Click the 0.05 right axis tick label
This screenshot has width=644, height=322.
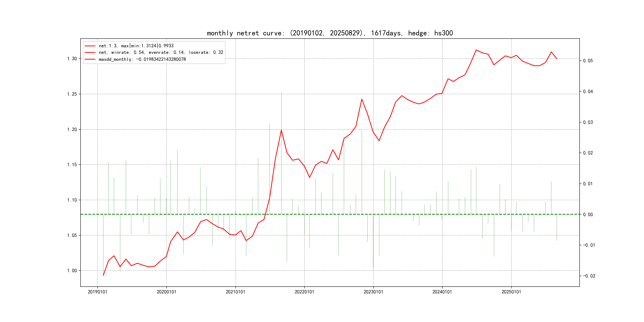click(x=588, y=61)
